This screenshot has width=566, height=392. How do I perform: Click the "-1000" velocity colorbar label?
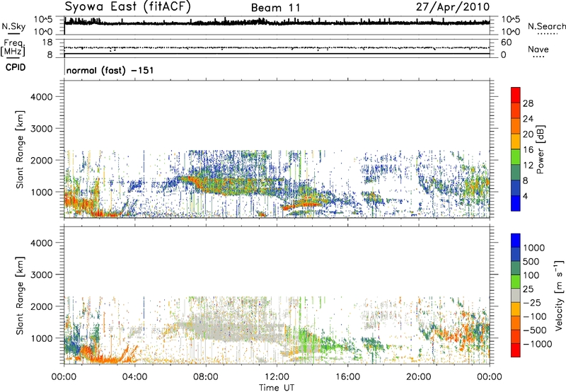(537, 344)
